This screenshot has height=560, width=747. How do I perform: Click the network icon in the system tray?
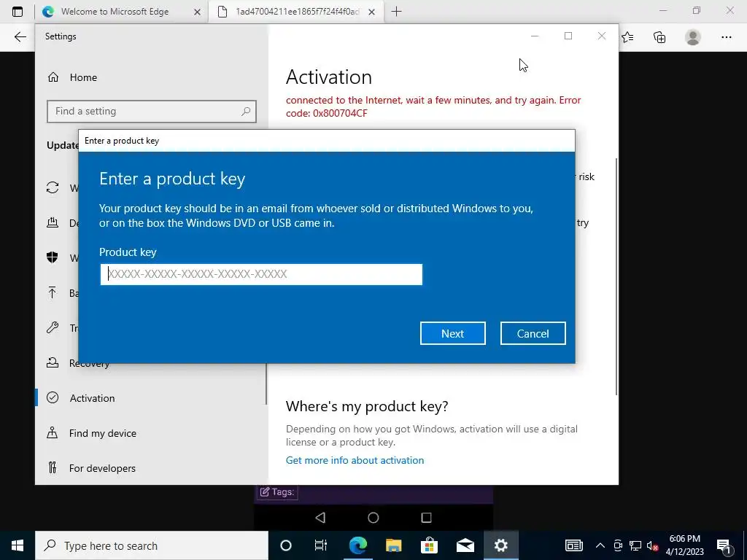(635, 545)
